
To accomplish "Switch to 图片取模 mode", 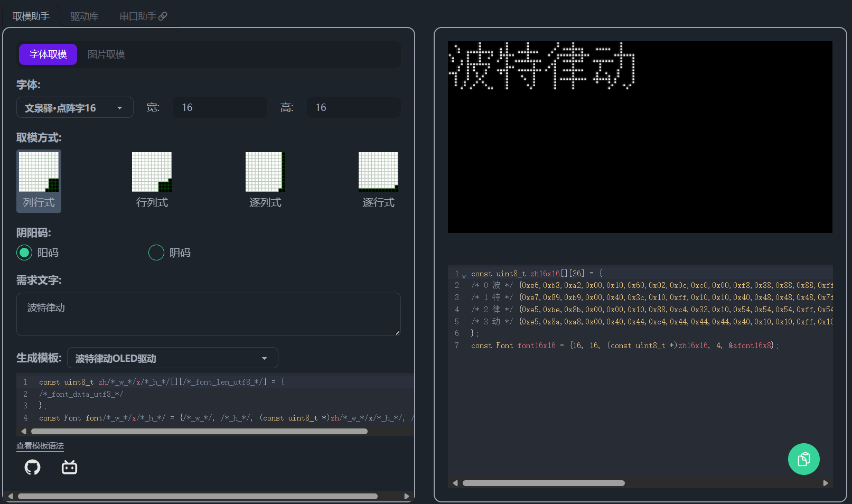I will click(106, 54).
